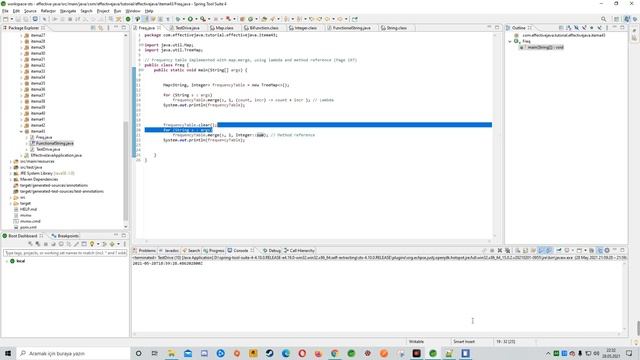
Task: Open Opera browser from taskbar
Action: coord(302,353)
